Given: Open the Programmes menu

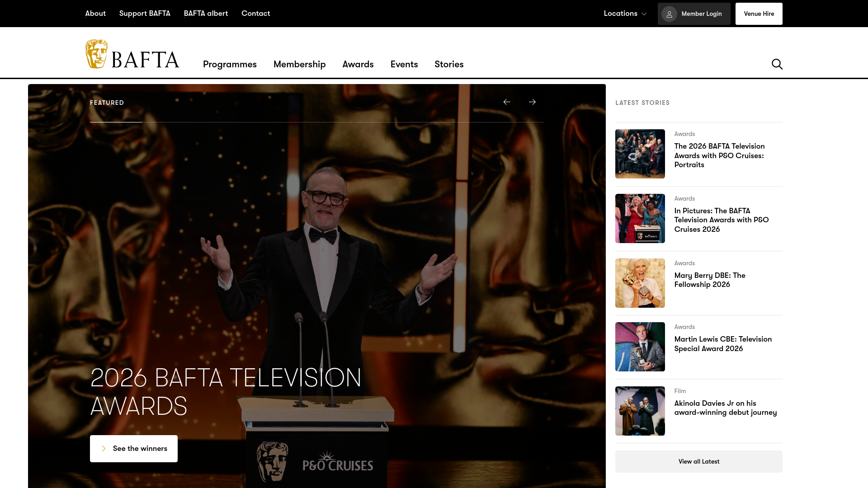Looking at the screenshot, I should pyautogui.click(x=230, y=64).
